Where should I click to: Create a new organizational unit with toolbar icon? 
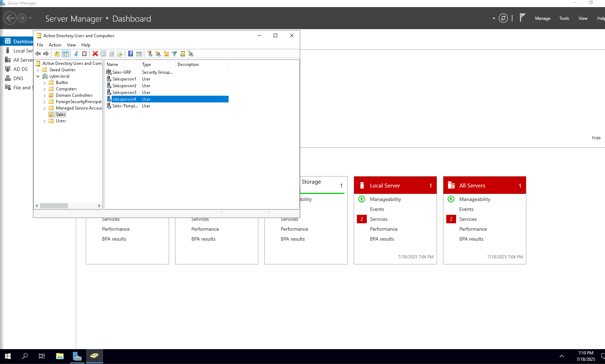[166, 54]
